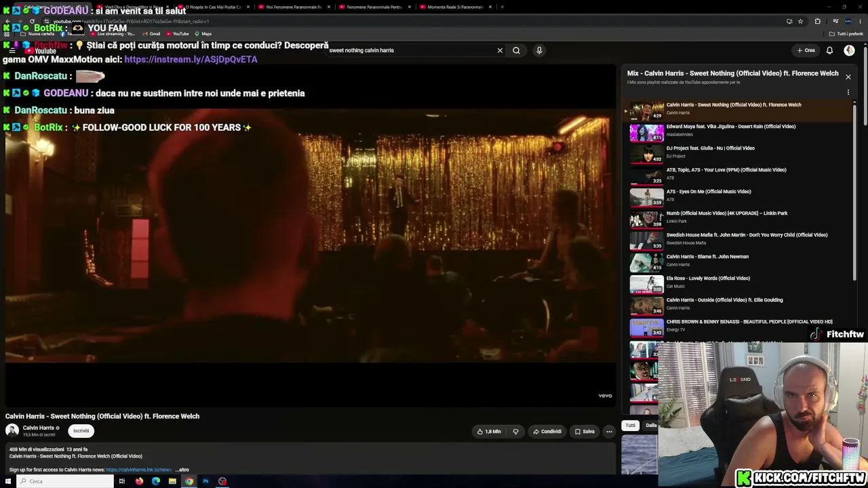Play 'Don't You Worry Child' by Swedish House Mafia

click(x=739, y=241)
